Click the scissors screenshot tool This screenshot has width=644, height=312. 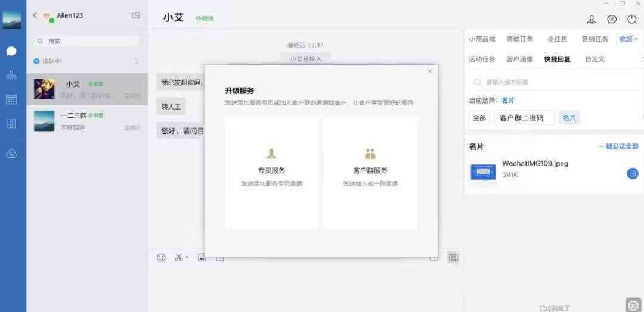[x=179, y=257]
